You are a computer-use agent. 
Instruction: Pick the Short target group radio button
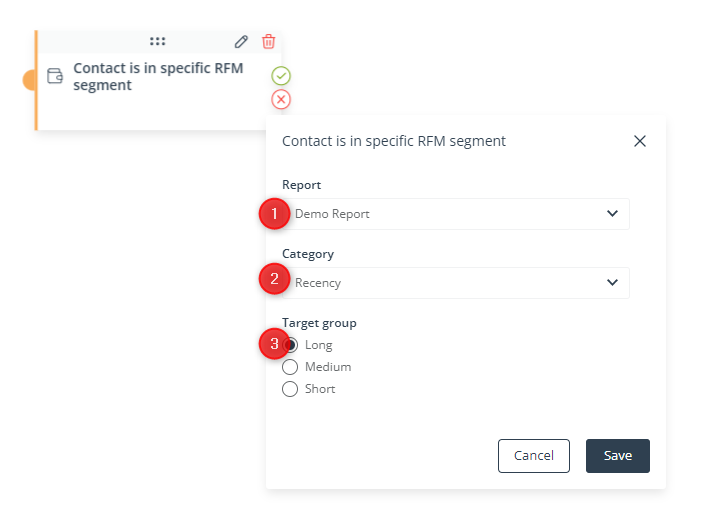[x=290, y=389]
